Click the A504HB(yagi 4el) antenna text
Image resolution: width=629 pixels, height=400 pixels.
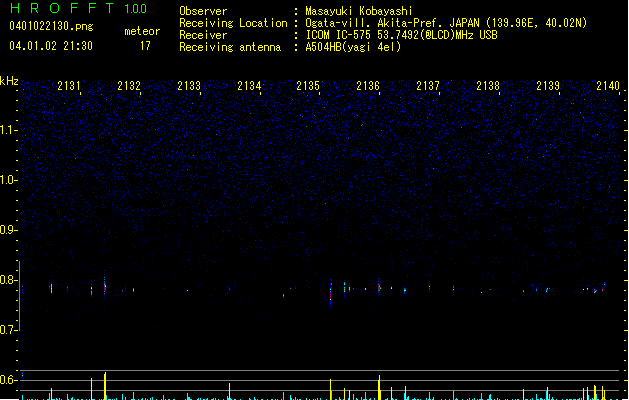[353, 47]
